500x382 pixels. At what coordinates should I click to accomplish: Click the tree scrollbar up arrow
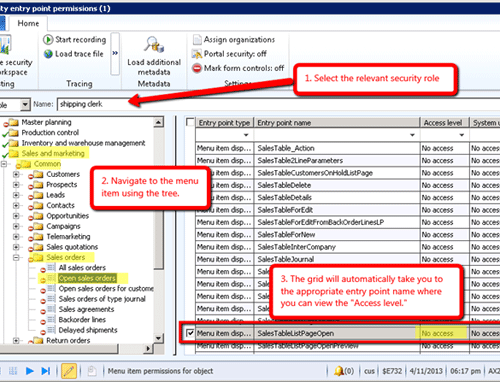tap(159, 122)
